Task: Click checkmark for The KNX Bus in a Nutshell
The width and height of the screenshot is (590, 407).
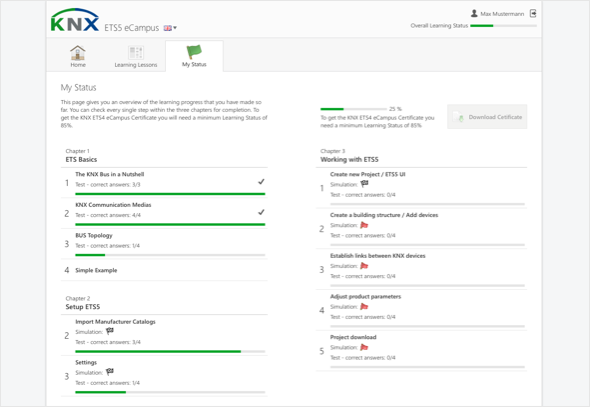Action: coord(261,182)
